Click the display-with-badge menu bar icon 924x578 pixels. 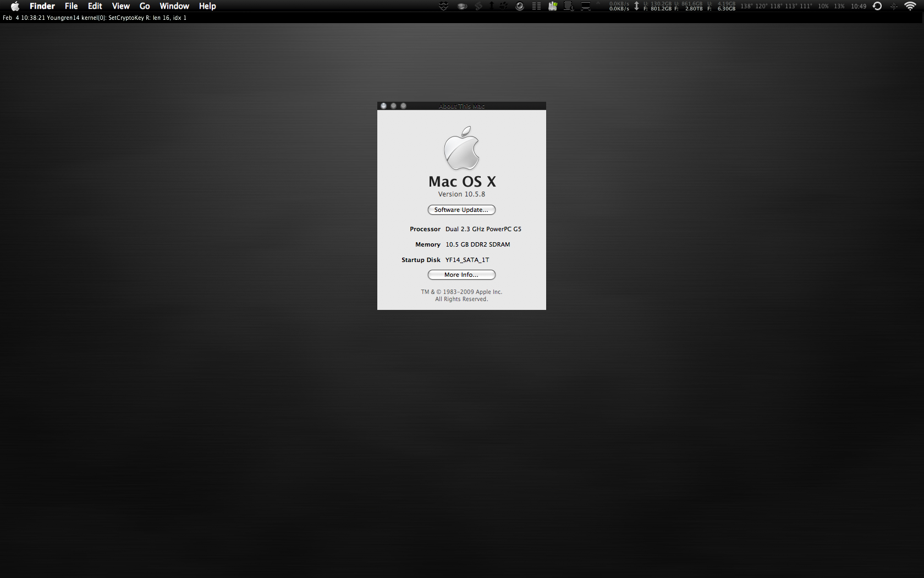tap(569, 6)
